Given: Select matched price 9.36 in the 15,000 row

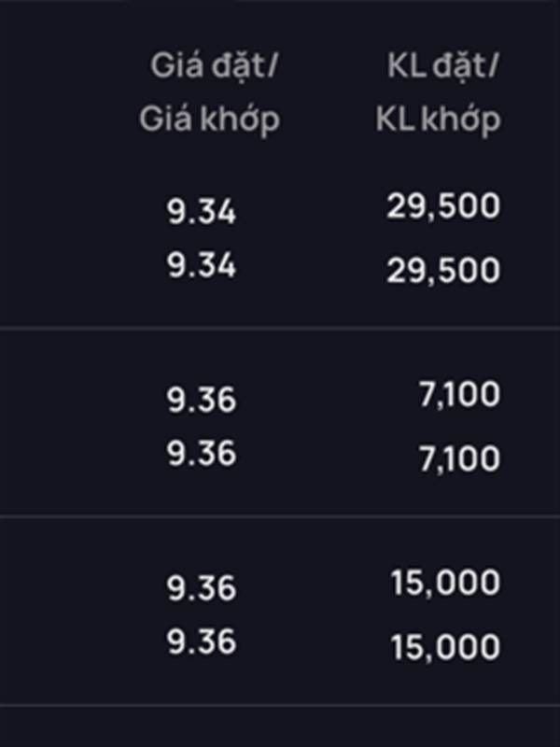Looking at the screenshot, I should pos(202,641).
